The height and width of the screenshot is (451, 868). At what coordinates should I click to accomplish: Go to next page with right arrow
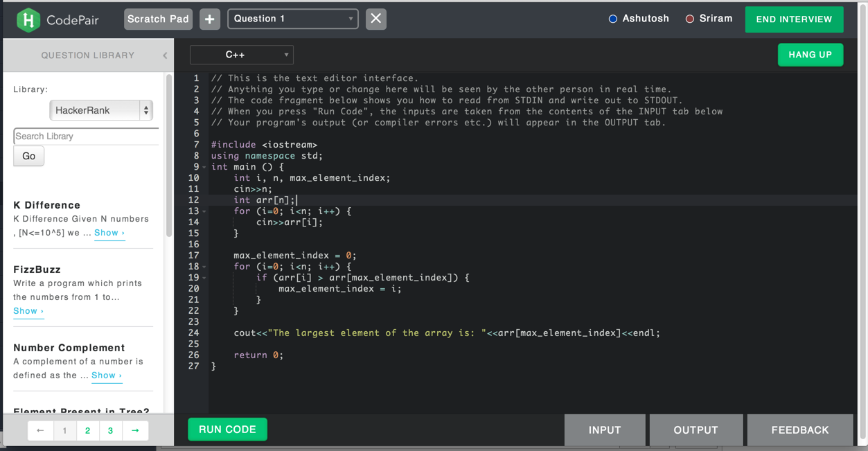click(x=135, y=431)
